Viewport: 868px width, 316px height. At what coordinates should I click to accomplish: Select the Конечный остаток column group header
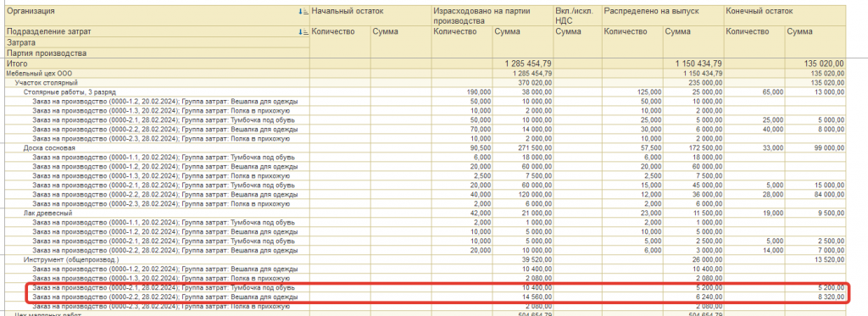785,15
